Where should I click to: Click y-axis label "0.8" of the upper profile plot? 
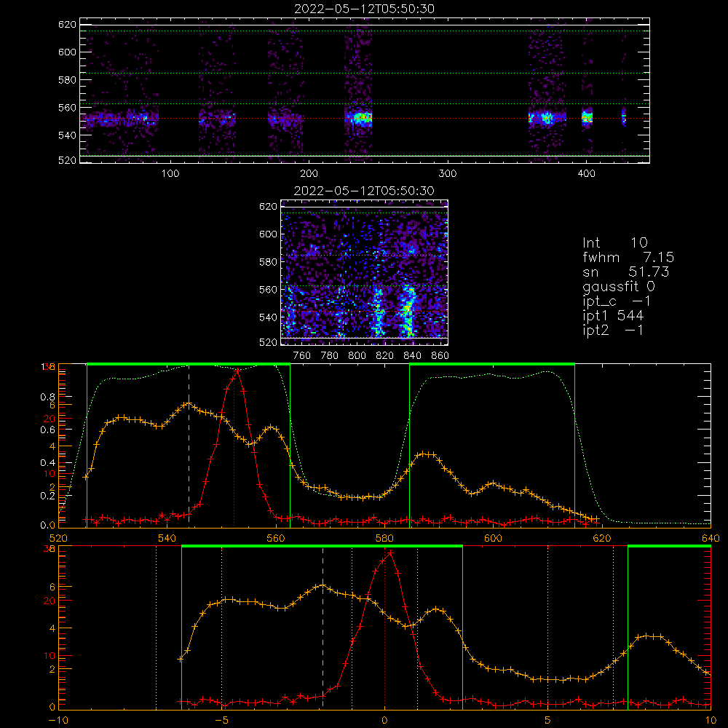(x=48, y=397)
